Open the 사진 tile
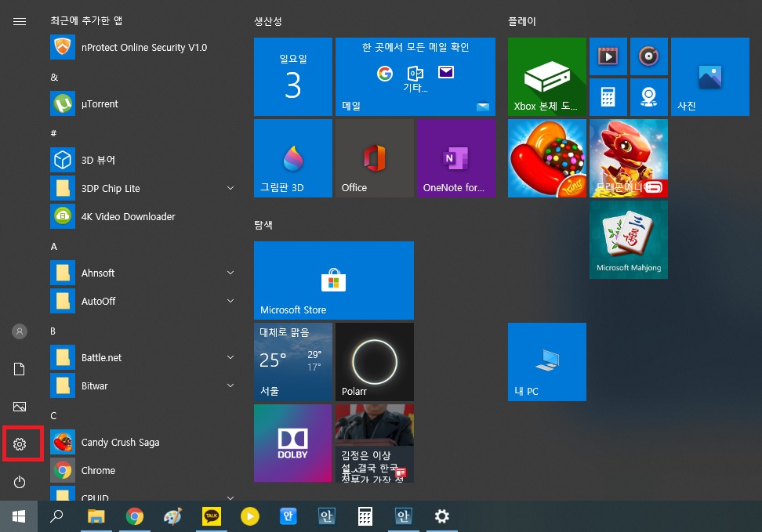The width and height of the screenshot is (762, 532). point(710,77)
